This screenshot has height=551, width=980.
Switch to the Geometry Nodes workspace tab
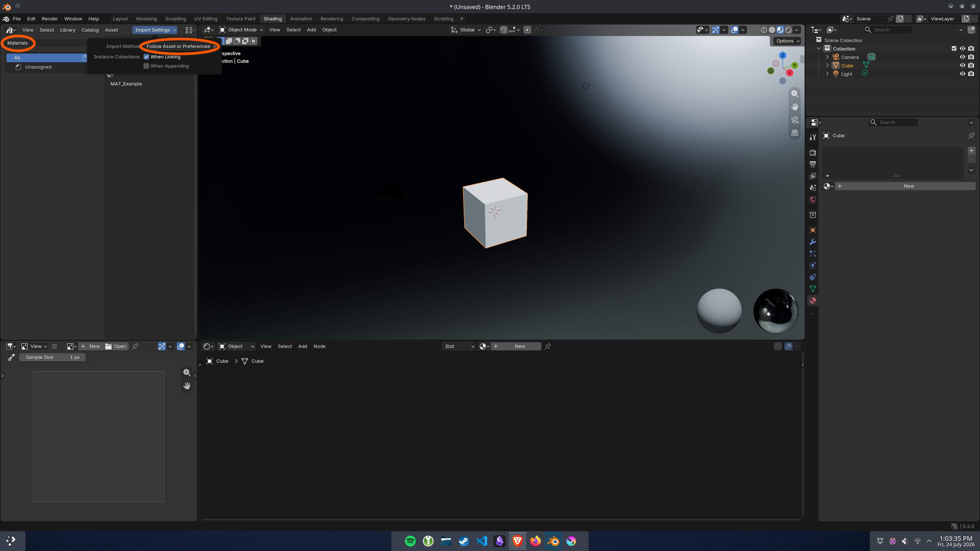click(406, 19)
